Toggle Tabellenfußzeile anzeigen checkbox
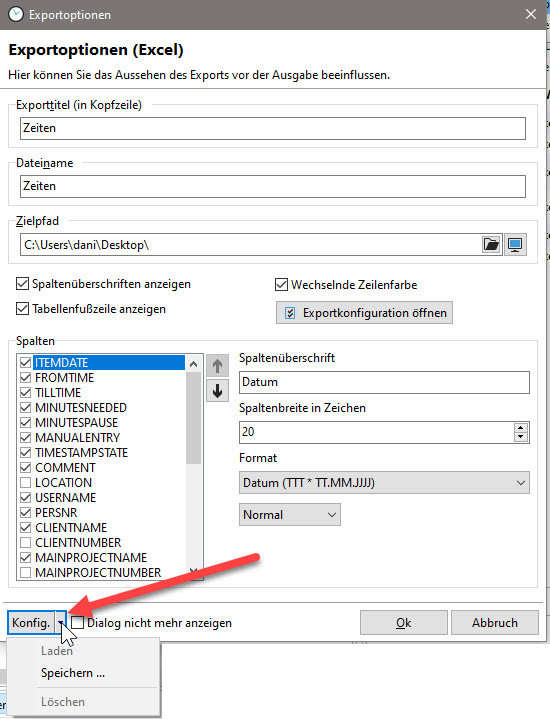Screen dimensions: 550x719 point(22,309)
